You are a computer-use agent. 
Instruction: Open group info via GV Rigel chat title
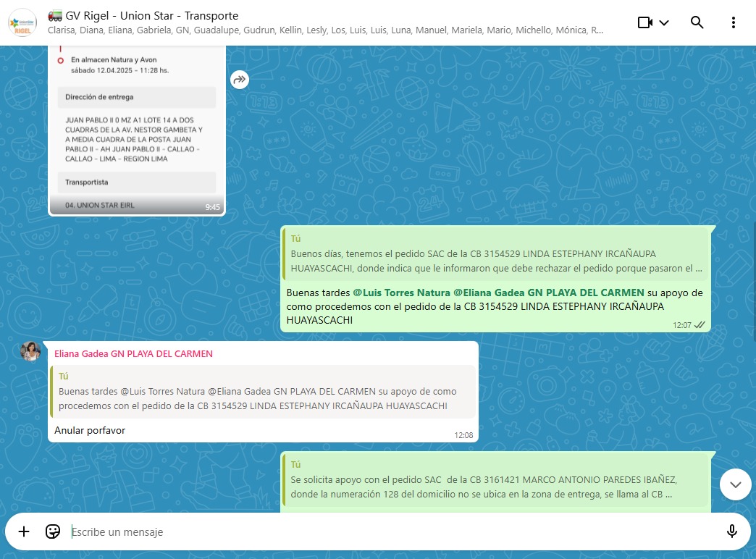click(x=152, y=15)
